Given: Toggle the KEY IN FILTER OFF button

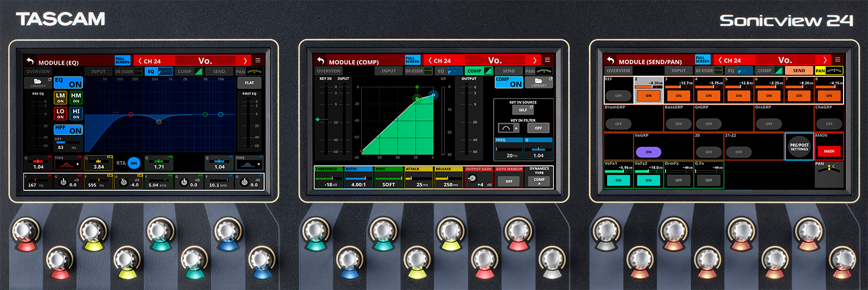Looking at the screenshot, I should click(538, 128).
